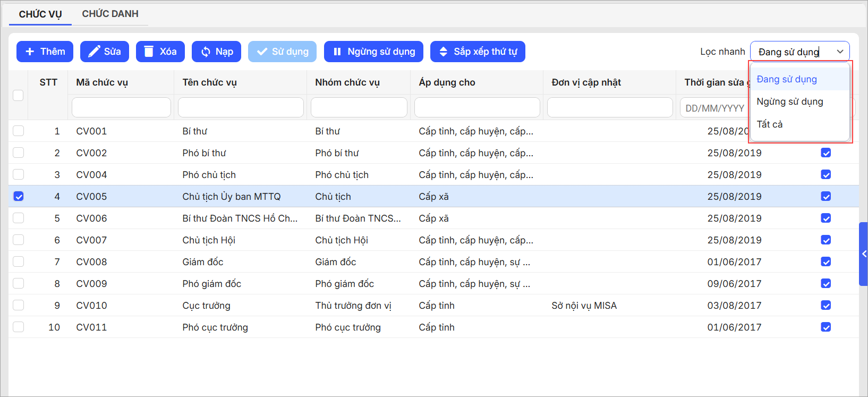Viewport: 868px width, 397px height.
Task: Click the sort arrows icon on Sắp xếp thứ tự
Action: 443,52
